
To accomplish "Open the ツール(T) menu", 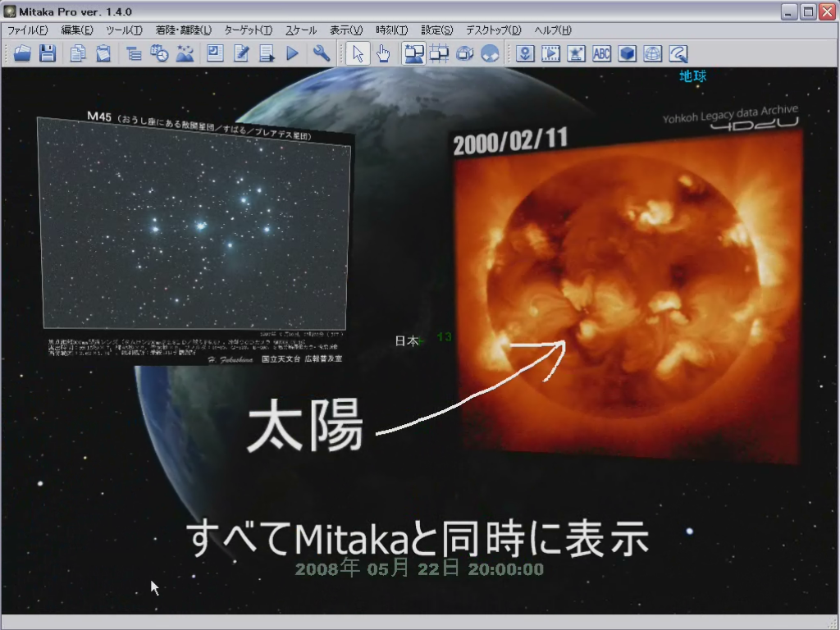I will pos(125,30).
